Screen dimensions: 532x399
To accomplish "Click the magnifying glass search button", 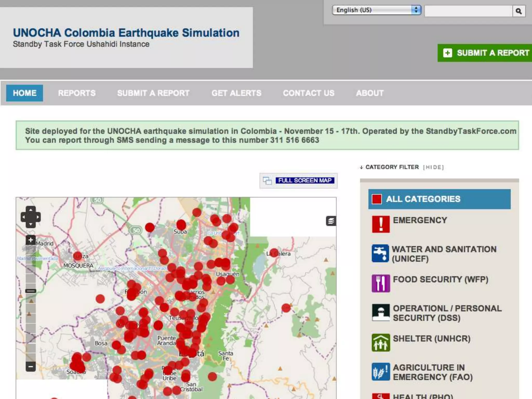I will pyautogui.click(x=519, y=11).
